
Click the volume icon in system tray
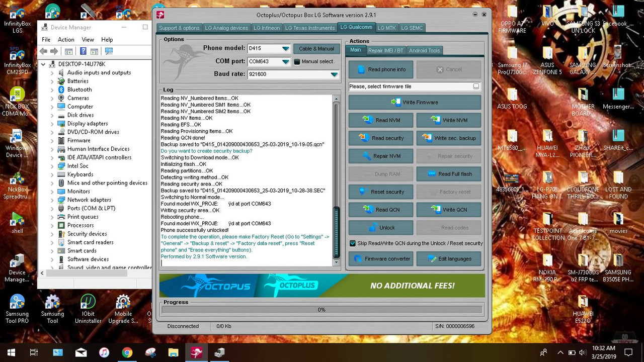tap(583, 352)
